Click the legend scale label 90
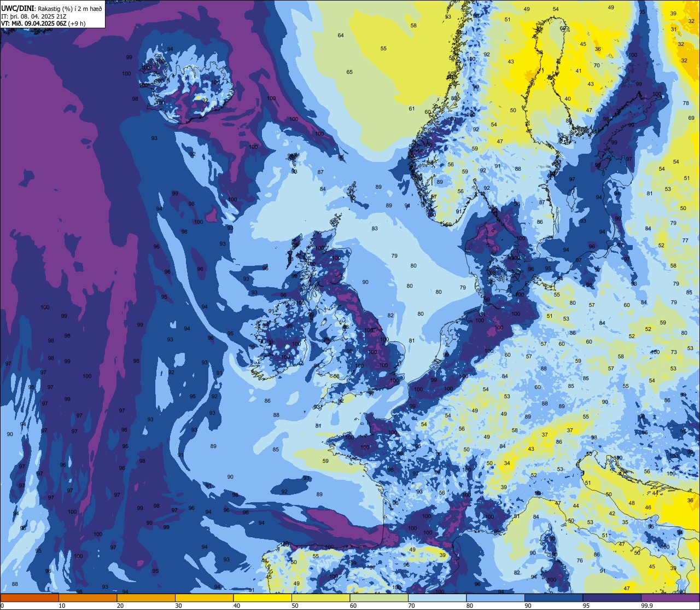Image resolution: width=700 pixels, height=610 pixels. pyautogui.click(x=528, y=606)
